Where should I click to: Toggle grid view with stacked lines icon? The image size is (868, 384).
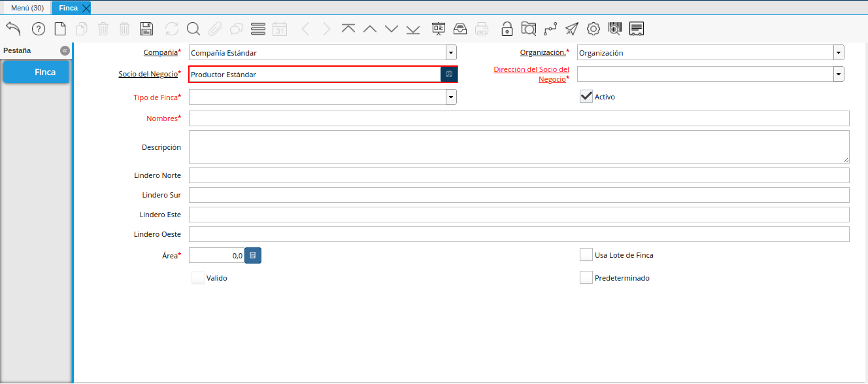(258, 29)
